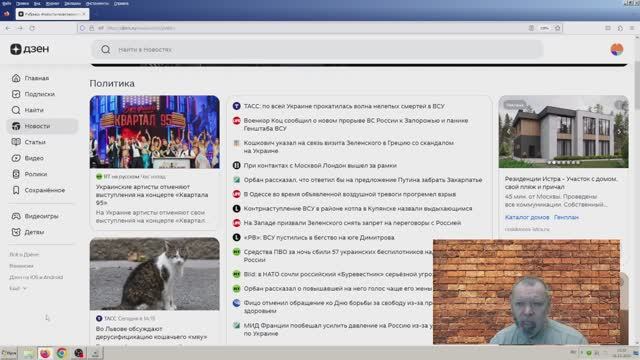Open the Firefox hamburger menu
640x360 pixels.
point(632,28)
